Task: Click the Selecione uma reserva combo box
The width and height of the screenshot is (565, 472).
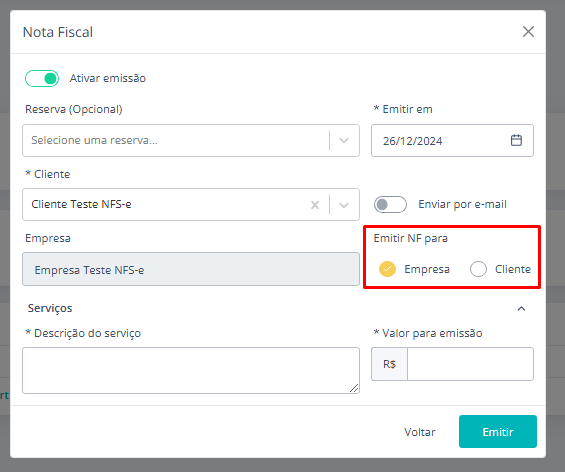Action: coord(191,141)
